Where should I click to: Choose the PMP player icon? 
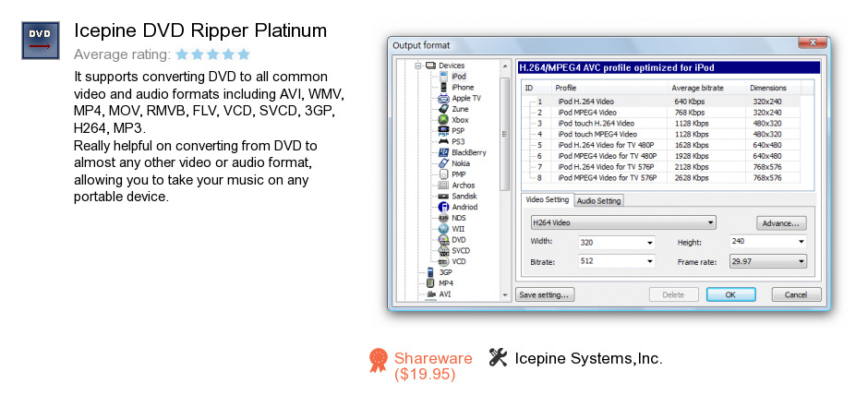coord(443,174)
